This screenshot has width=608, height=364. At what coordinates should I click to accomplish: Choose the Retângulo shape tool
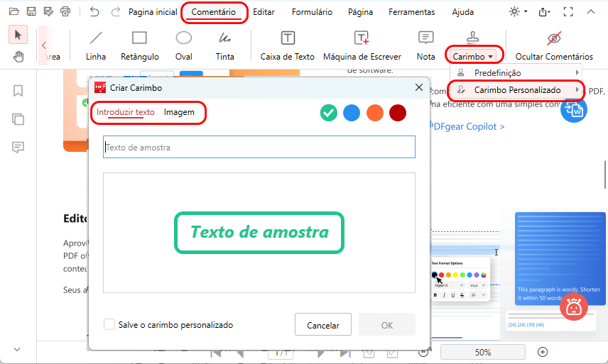(140, 46)
